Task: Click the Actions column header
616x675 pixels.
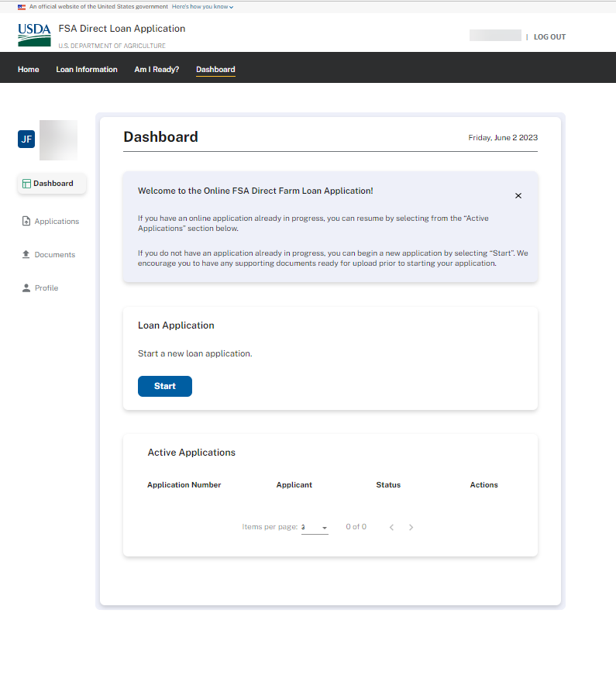Action: [x=484, y=484]
